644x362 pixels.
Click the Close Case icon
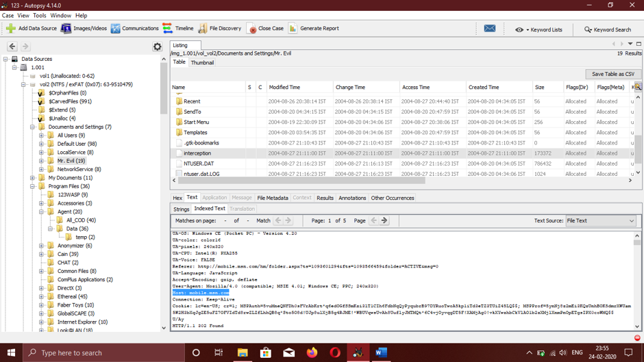point(251,29)
